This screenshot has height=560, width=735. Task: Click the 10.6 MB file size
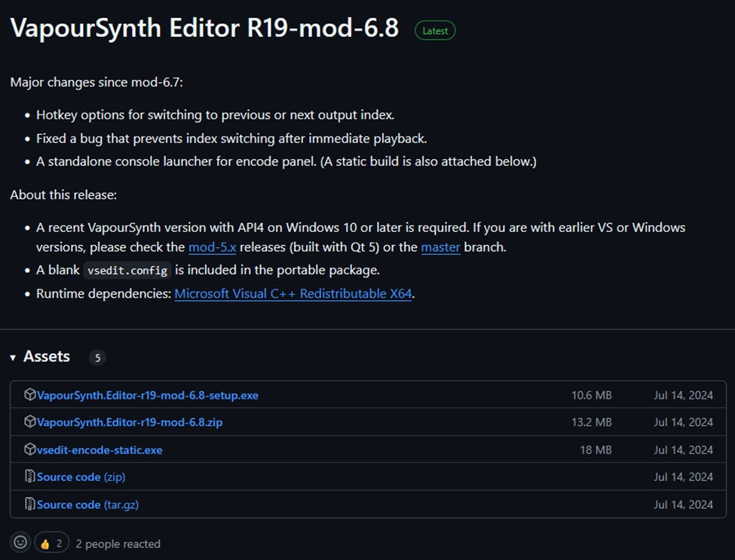coord(591,395)
